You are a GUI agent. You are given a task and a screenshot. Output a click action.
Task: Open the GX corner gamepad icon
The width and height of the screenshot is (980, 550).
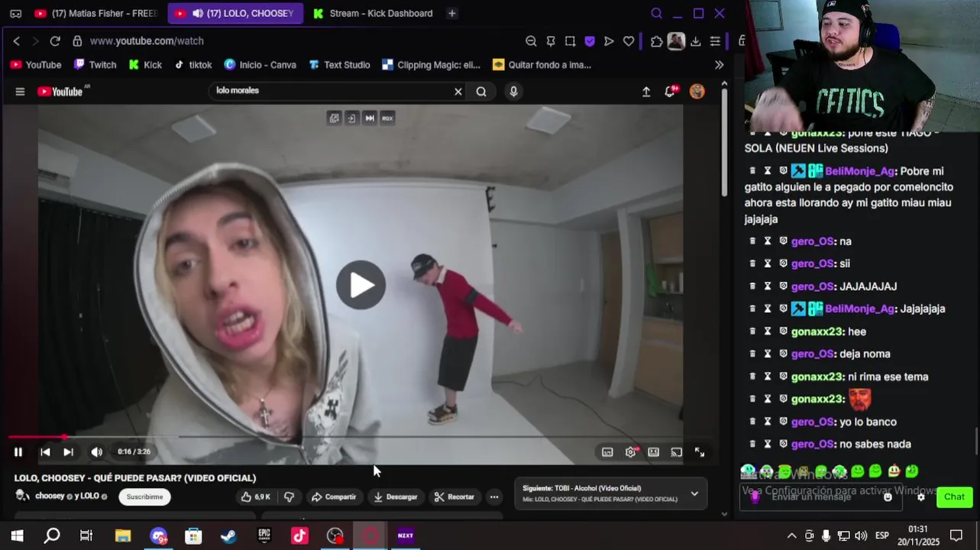[16, 13]
